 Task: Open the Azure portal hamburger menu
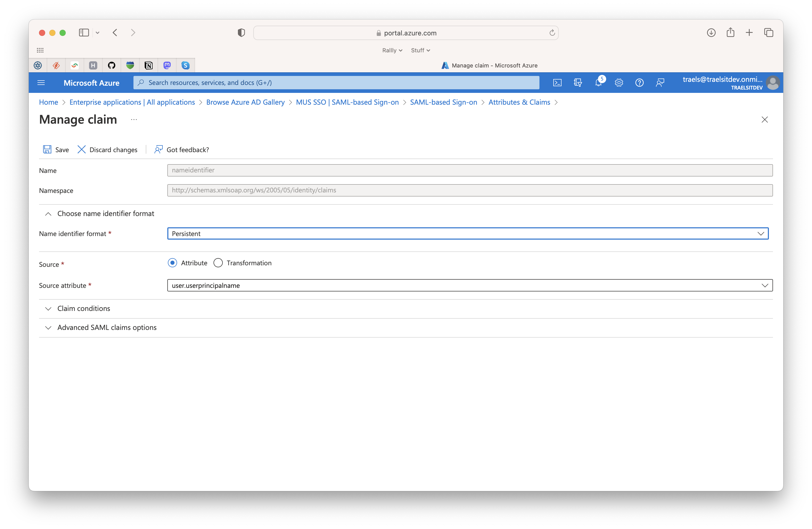[41, 83]
